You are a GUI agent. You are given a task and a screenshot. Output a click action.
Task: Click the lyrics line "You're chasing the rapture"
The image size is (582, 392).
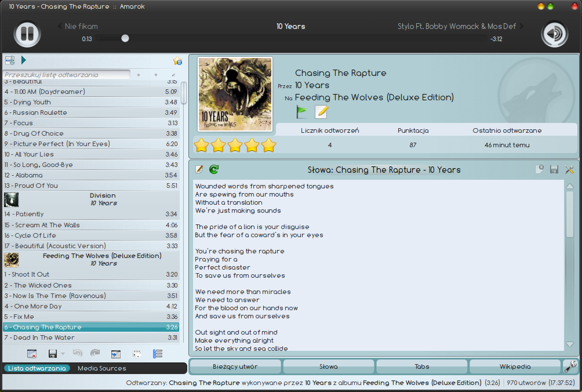(240, 251)
